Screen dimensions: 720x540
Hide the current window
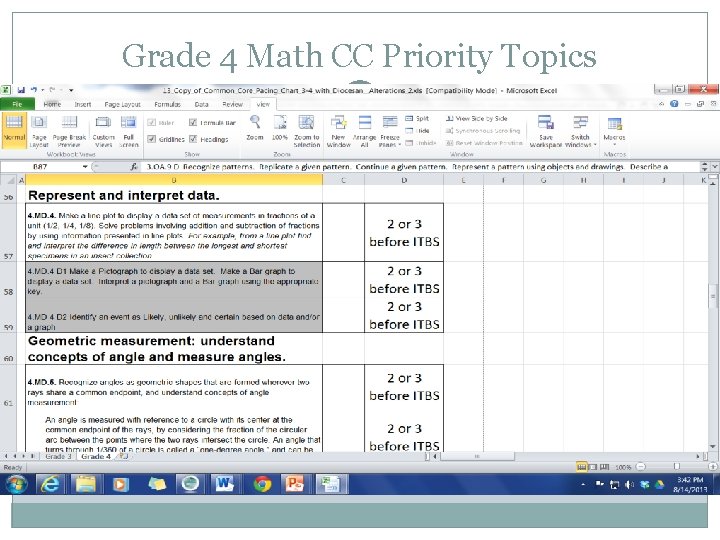417,131
